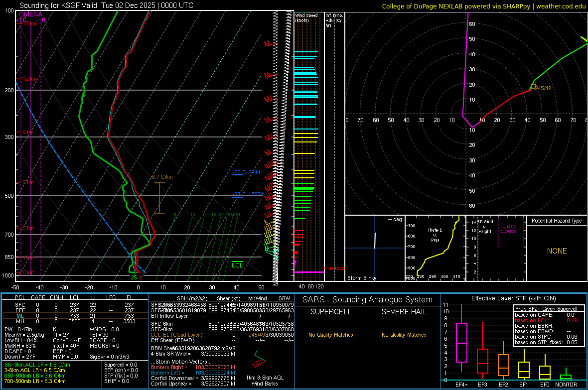Click the CINH column header
Image resolution: width=588 pixels, height=390 pixels.
click(57, 297)
